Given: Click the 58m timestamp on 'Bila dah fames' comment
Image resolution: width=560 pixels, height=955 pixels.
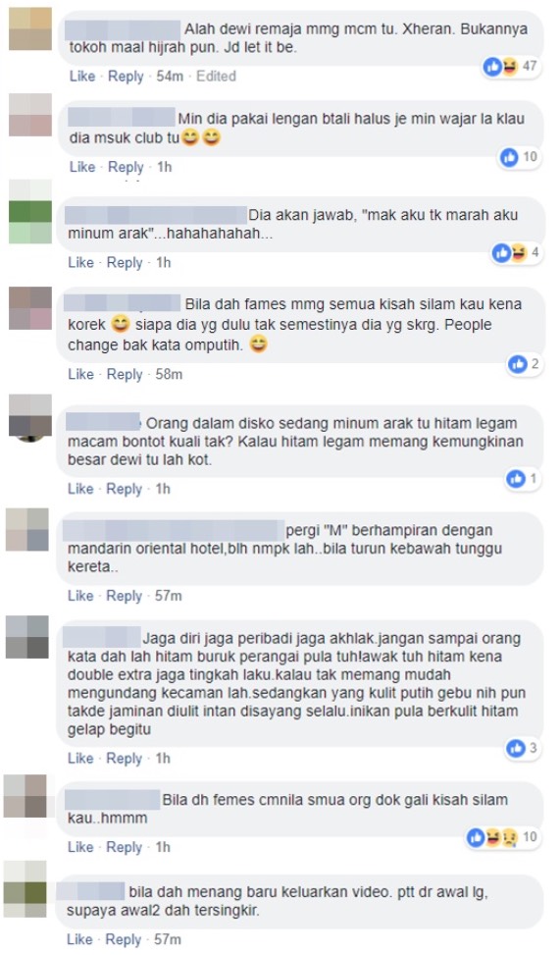Looking at the screenshot, I should [x=169, y=374].
